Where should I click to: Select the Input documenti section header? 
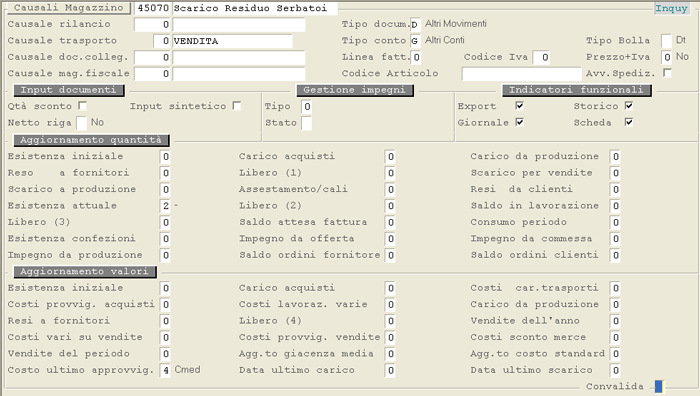[x=69, y=90]
